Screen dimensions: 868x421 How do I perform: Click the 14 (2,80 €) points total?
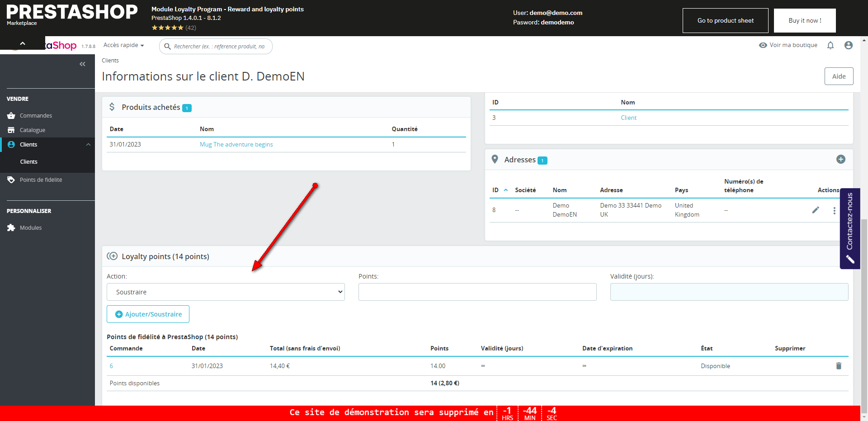click(445, 383)
